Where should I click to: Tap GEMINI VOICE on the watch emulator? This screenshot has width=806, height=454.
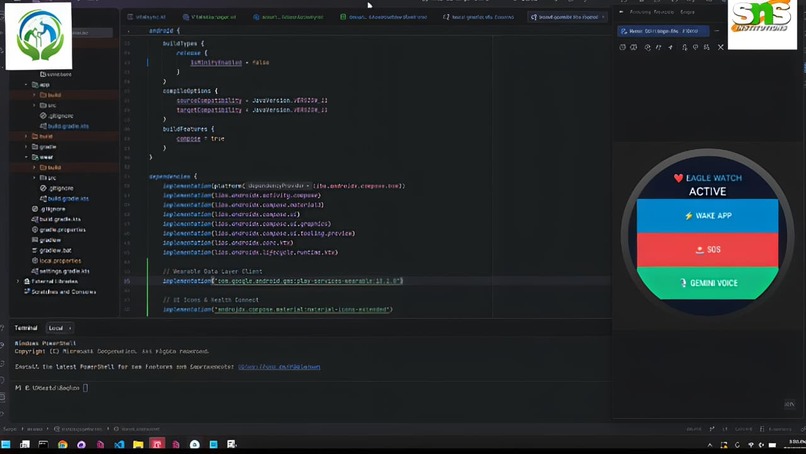[x=707, y=283]
